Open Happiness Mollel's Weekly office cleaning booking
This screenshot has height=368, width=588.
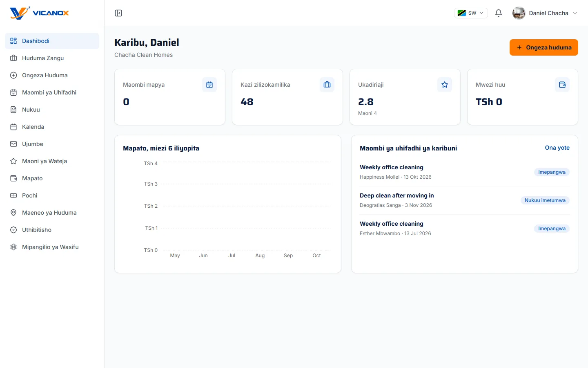(x=465, y=172)
